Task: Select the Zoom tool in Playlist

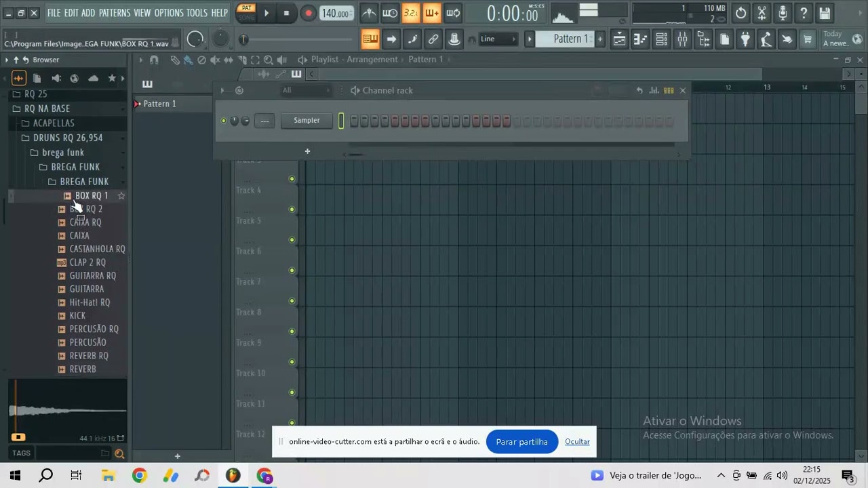Action: pos(269,60)
